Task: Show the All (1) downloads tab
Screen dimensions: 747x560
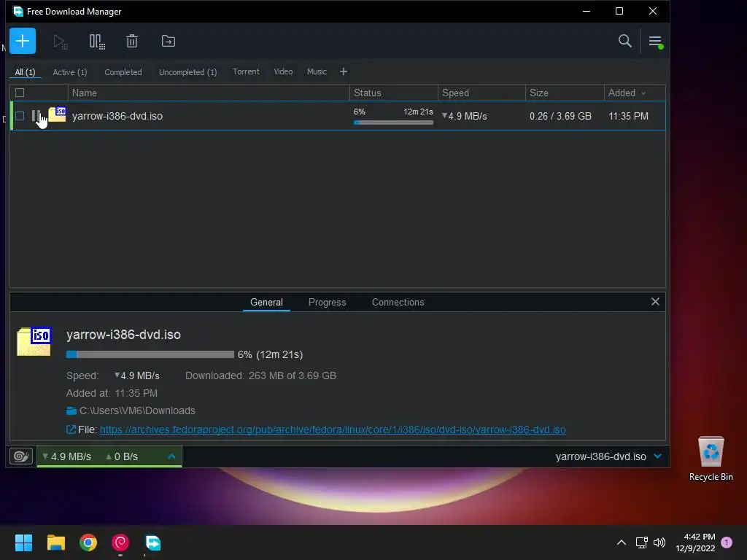Action: (x=25, y=72)
